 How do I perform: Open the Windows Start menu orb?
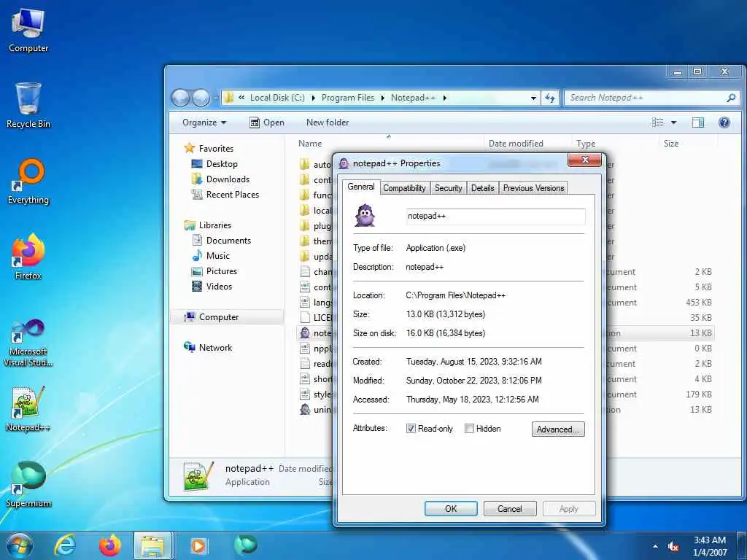coord(19,545)
